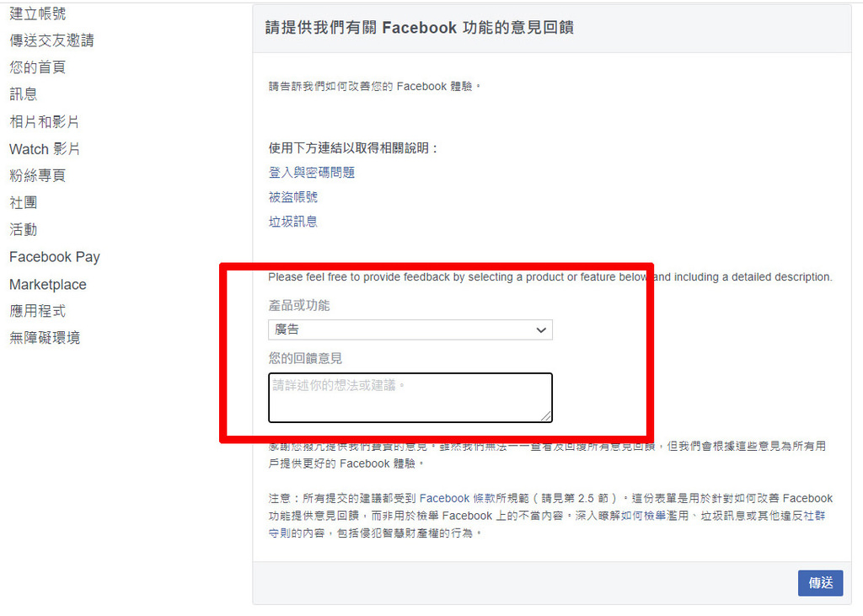Open the 垃圾訊息 link

pyautogui.click(x=292, y=222)
